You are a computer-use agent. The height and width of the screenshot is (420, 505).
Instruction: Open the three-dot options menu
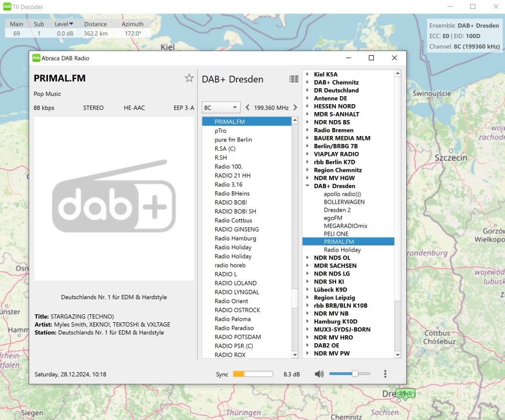pyautogui.click(x=385, y=374)
